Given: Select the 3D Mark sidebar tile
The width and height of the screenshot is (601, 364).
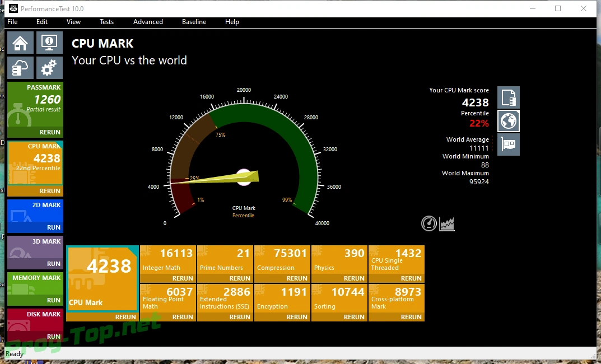Looking at the screenshot, I should tap(35, 247).
